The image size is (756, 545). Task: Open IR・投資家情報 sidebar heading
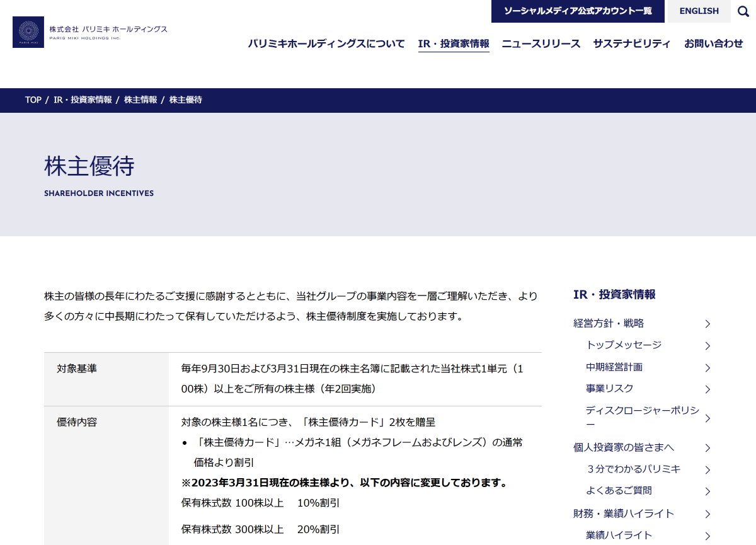click(614, 294)
